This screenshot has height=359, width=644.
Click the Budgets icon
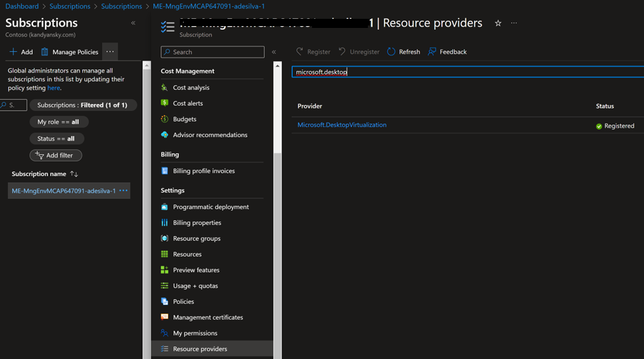pos(164,119)
